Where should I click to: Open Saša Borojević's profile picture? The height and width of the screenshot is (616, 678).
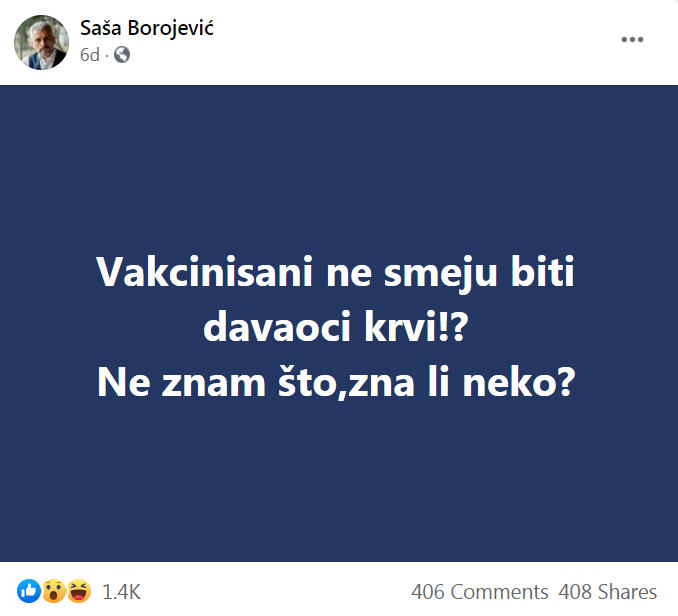[x=41, y=42]
